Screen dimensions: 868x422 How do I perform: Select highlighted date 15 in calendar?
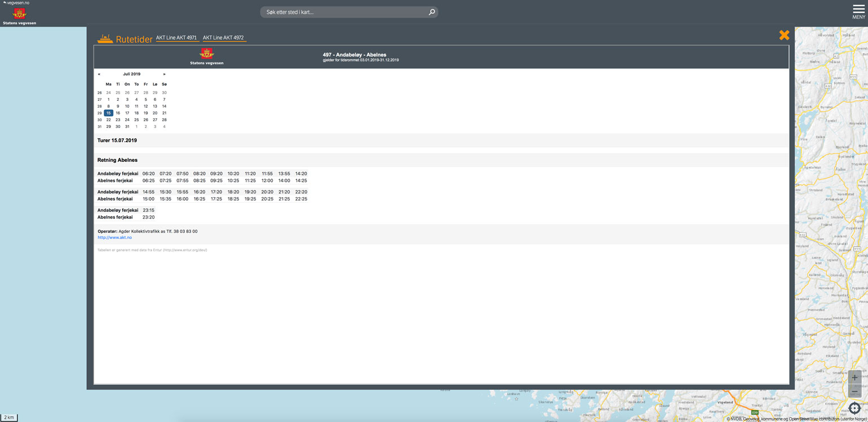tap(108, 113)
